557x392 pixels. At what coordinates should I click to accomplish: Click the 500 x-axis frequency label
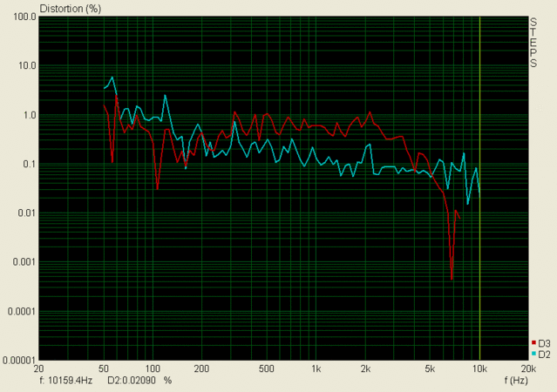267,369
